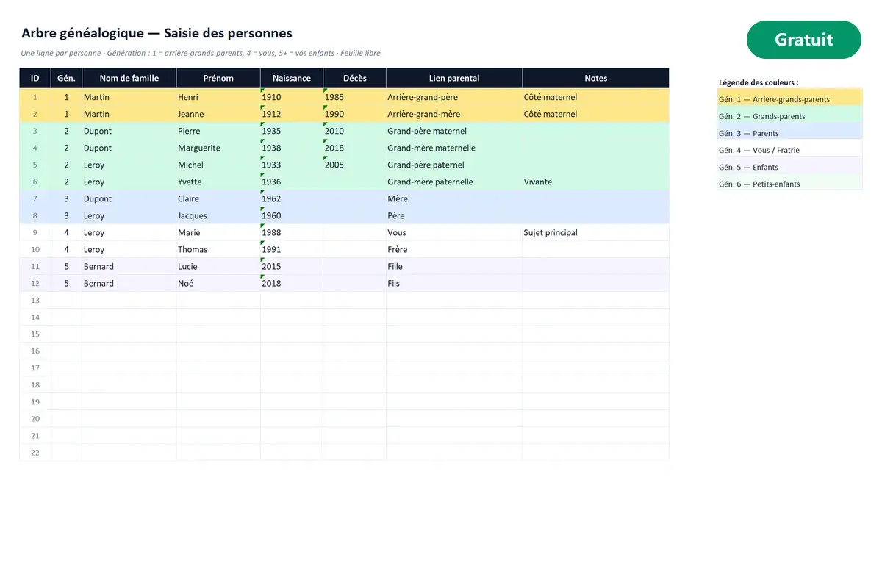
Task: Select Grand-mère paternelle cell
Action: 454,182
